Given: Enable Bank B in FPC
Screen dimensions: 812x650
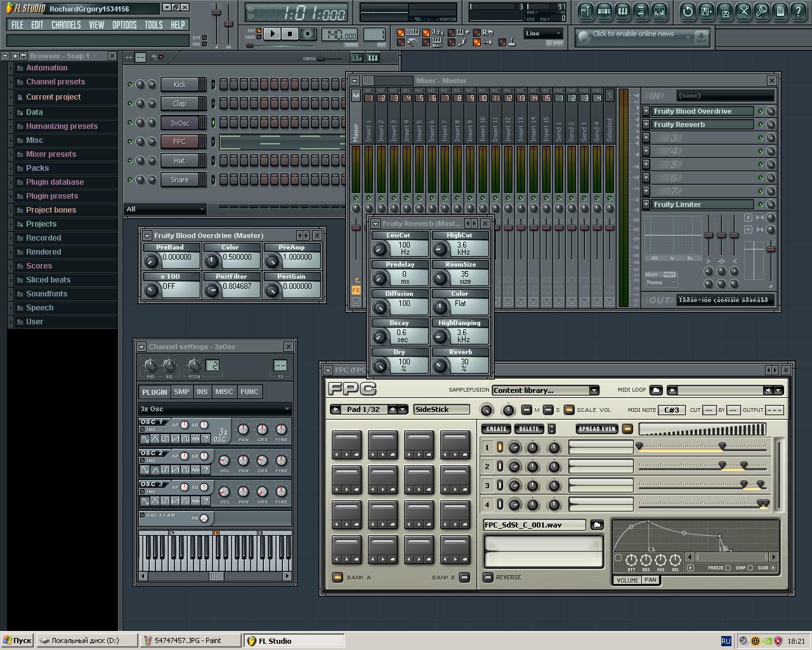Looking at the screenshot, I should click(x=464, y=577).
